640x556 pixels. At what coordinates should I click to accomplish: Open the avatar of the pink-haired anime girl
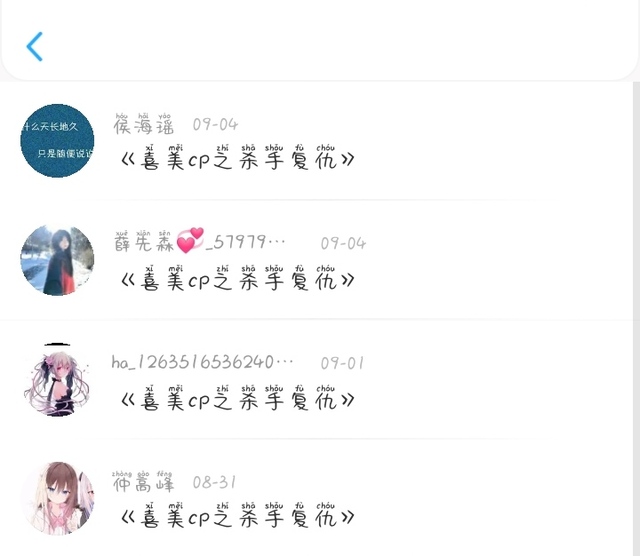57,380
